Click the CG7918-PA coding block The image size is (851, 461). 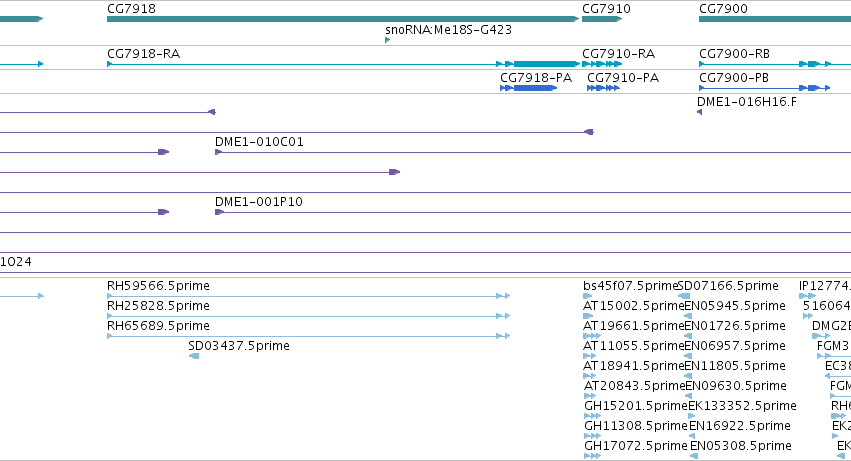tap(535, 88)
